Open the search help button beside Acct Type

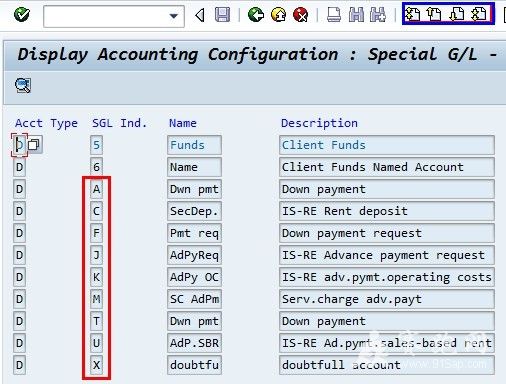[x=34, y=145]
